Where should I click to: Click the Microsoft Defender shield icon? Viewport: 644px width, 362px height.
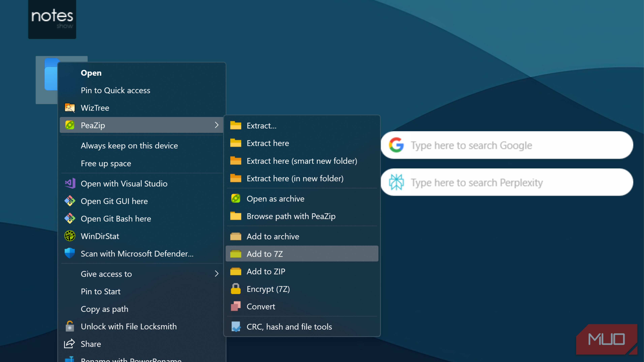[70, 253]
